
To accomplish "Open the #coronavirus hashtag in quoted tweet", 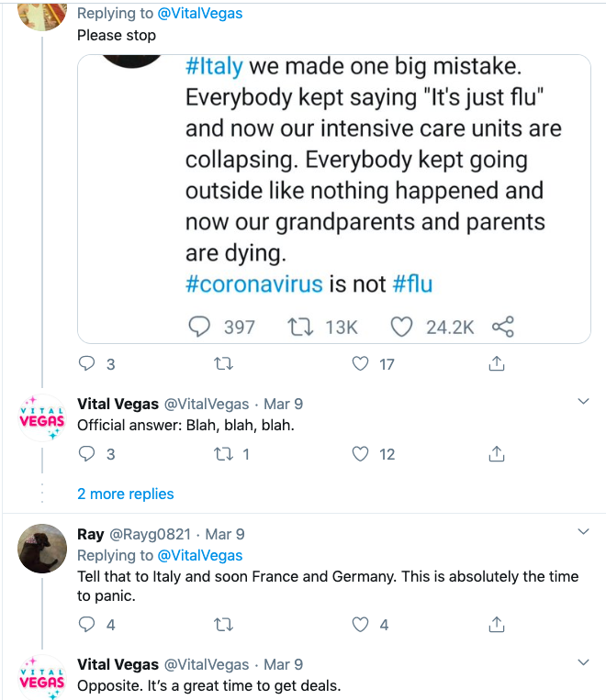I will 254,283.
